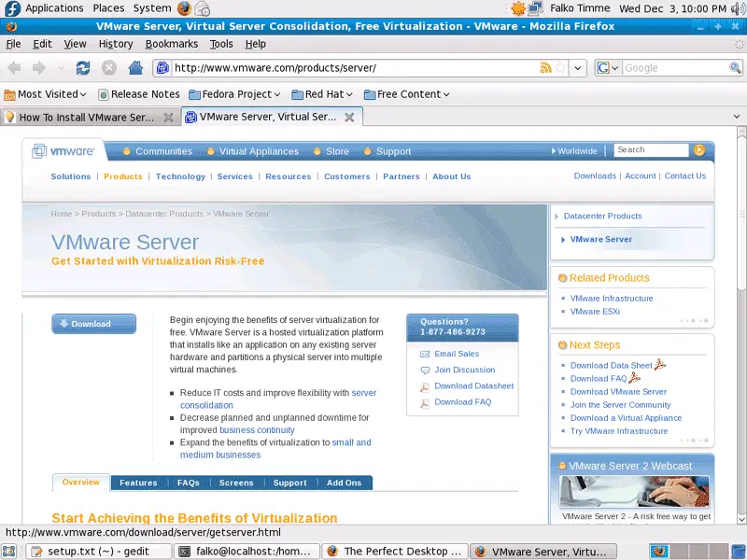
Task: Click the Join Discussion speech bubble icon
Action: point(425,371)
